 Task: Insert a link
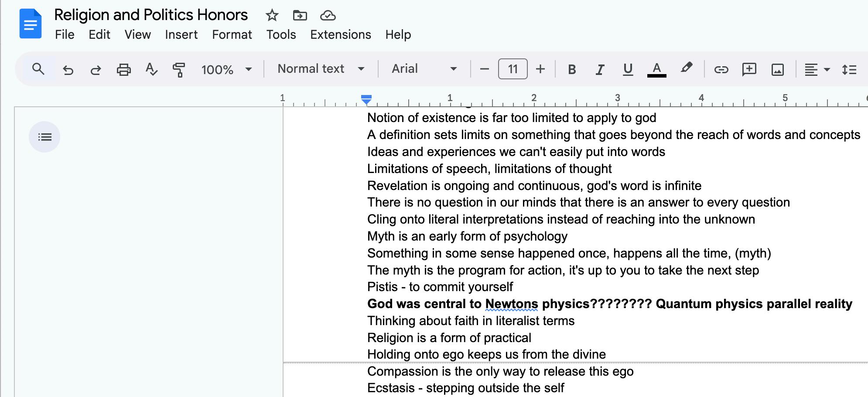click(x=721, y=69)
